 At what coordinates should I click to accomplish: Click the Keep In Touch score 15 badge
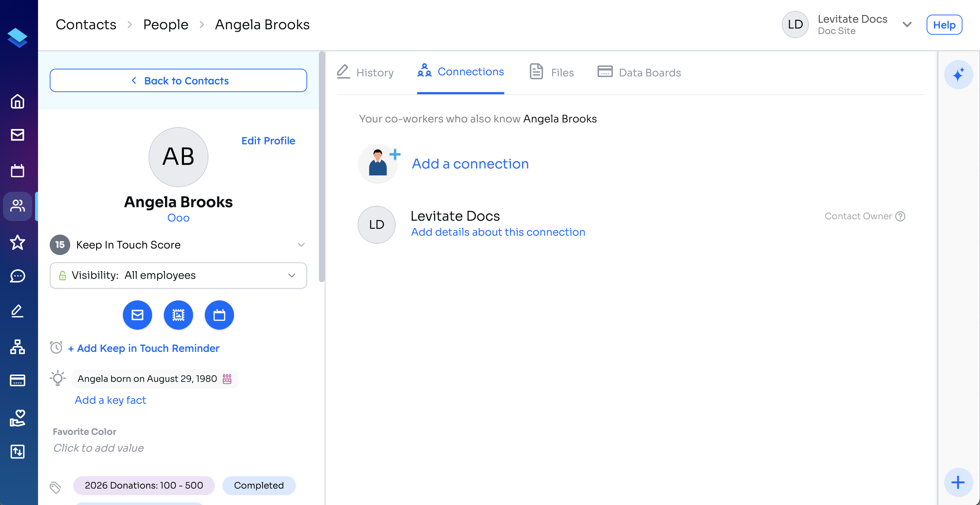pos(60,244)
